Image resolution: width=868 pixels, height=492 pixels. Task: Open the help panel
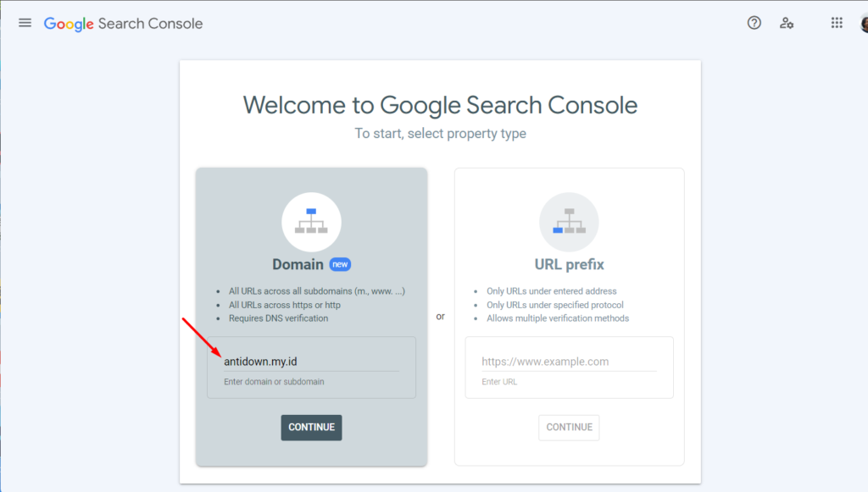754,23
